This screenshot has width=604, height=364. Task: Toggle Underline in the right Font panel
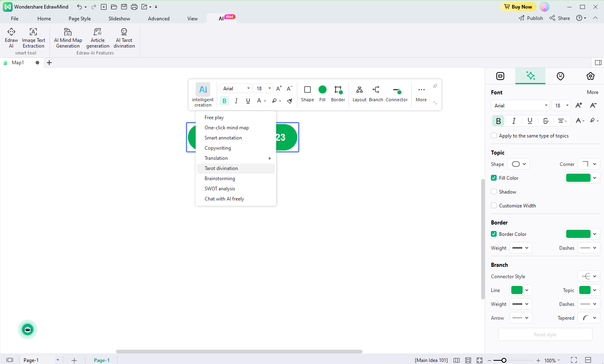tap(530, 121)
